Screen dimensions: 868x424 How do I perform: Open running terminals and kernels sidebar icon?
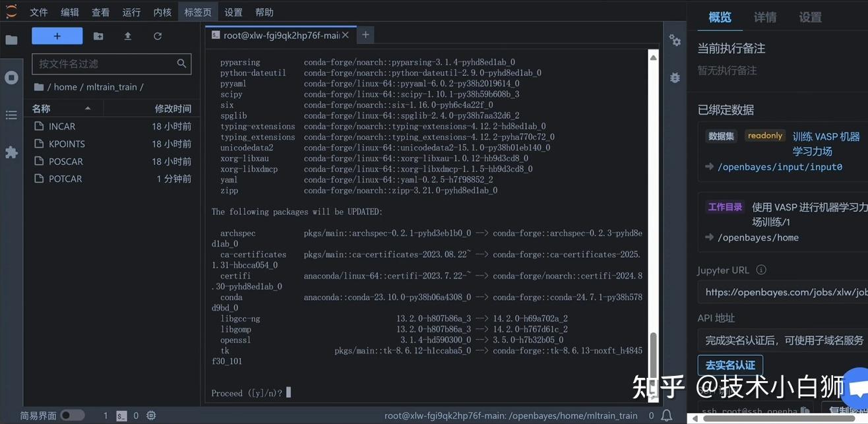point(11,78)
